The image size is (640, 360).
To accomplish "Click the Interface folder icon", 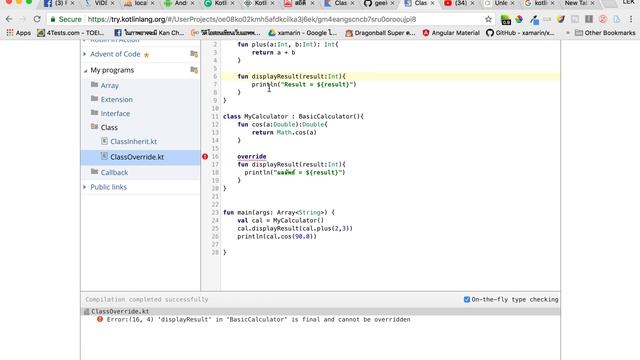I will pos(94,113).
